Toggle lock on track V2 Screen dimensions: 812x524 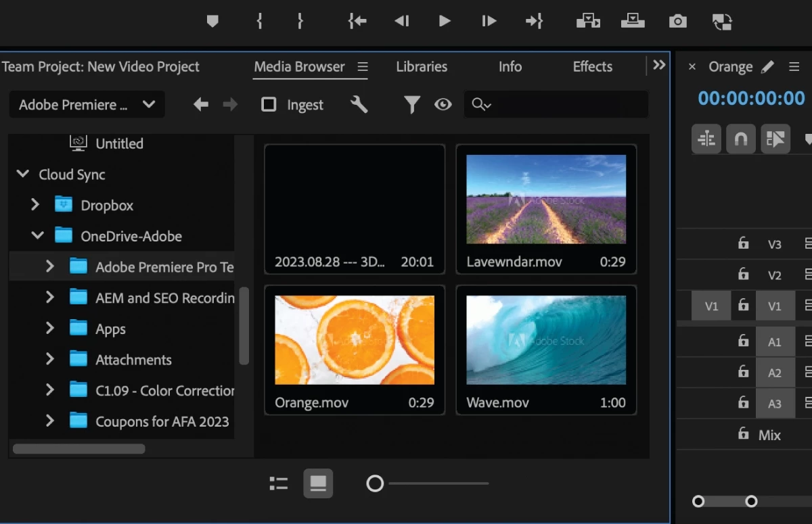[x=744, y=275]
